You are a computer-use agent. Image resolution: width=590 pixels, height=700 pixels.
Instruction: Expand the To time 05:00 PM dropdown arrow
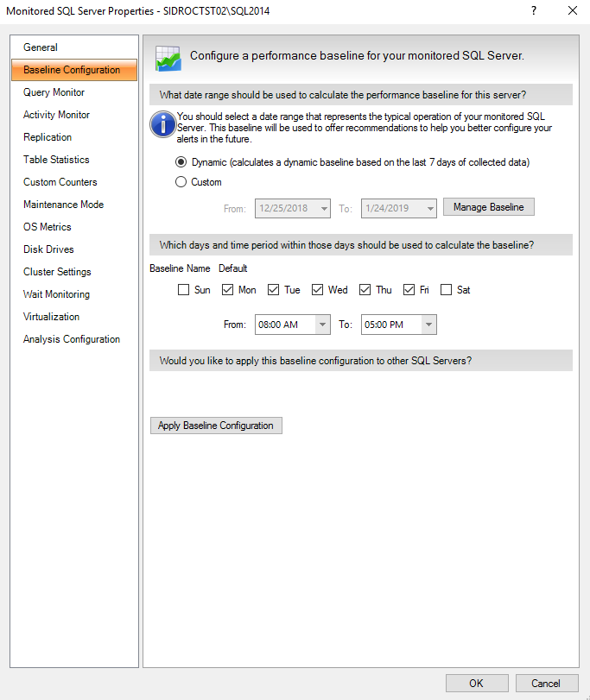pyautogui.click(x=428, y=325)
